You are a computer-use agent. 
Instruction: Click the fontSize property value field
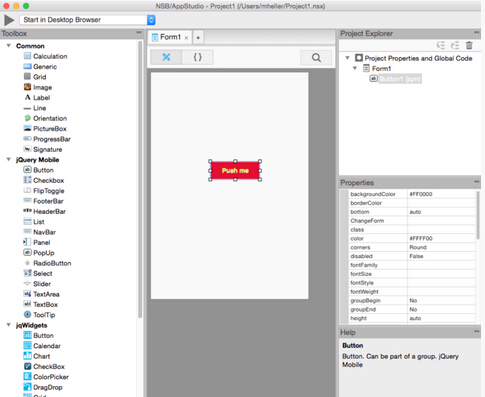(x=441, y=274)
